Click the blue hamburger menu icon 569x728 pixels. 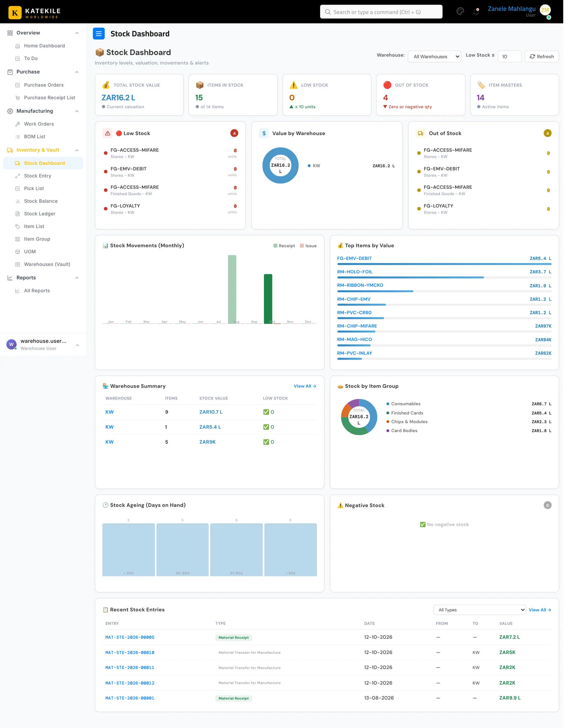99,34
